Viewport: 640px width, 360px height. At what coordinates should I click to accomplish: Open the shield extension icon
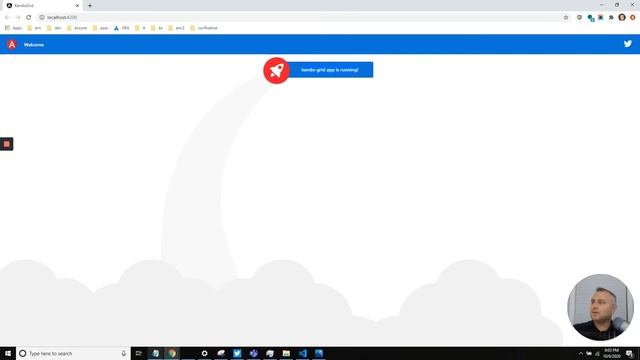click(579, 17)
